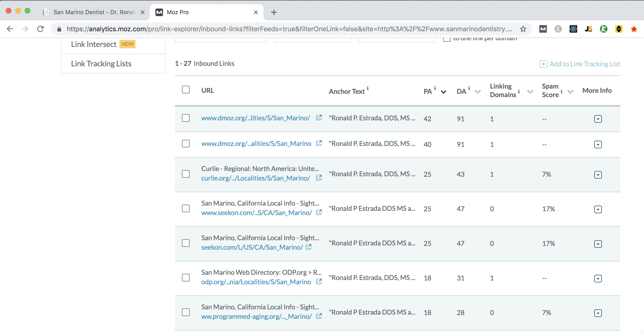
Task: Open external link icon for programmed-aging.org row
Action: (319, 316)
